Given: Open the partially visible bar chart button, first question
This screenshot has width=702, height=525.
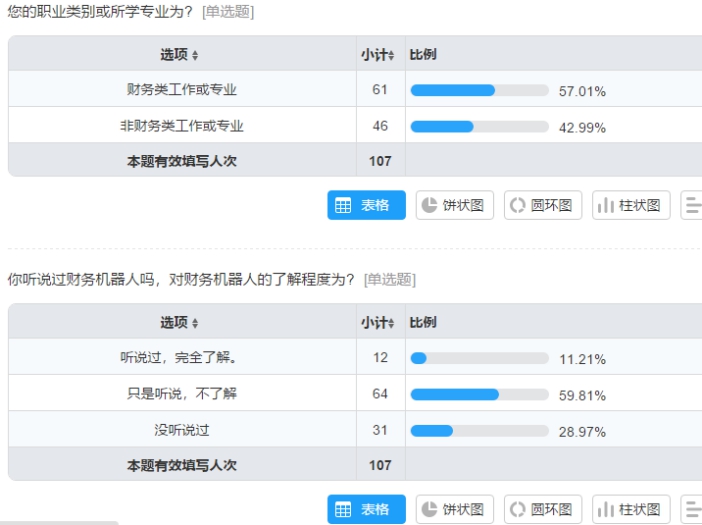Looking at the screenshot, I should (691, 205).
